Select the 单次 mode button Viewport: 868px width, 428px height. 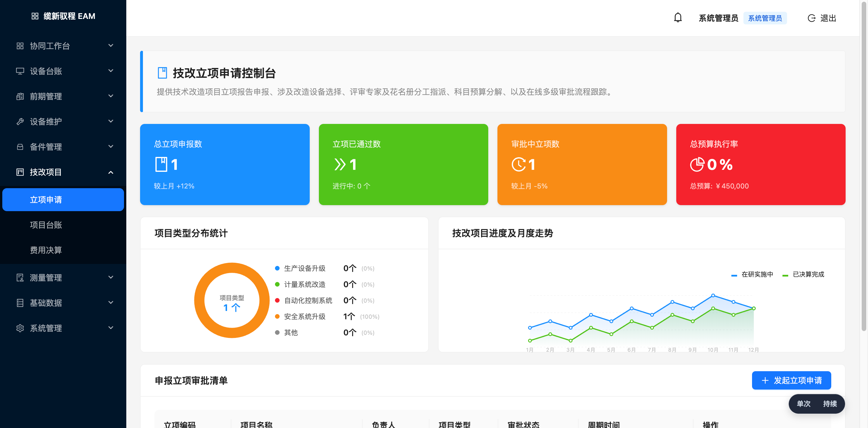click(x=803, y=404)
